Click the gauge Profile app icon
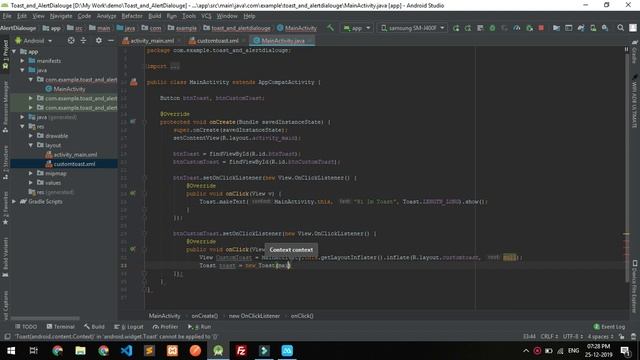Viewport: 640px width, 360px height. [x=517, y=28]
